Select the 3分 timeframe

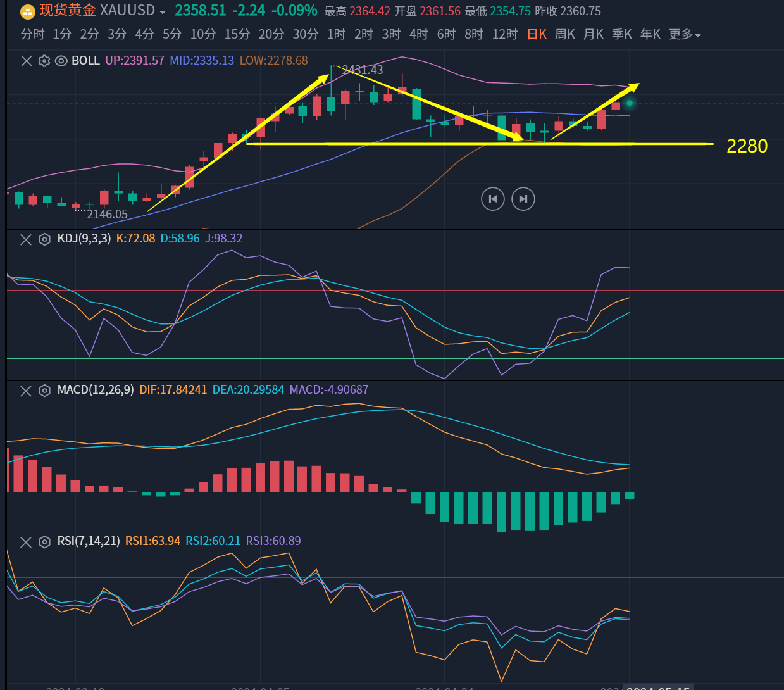(117, 34)
